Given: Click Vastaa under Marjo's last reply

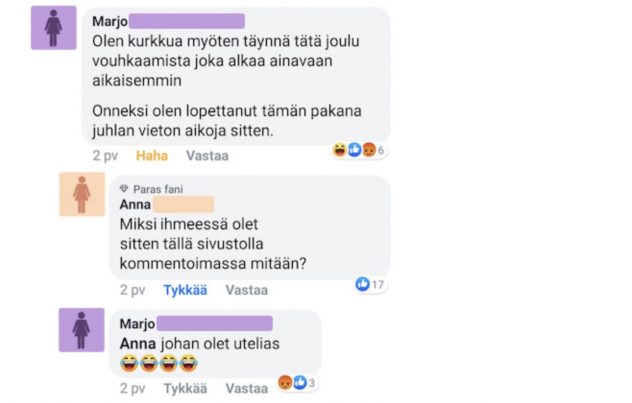Looking at the screenshot, I should (246, 388).
